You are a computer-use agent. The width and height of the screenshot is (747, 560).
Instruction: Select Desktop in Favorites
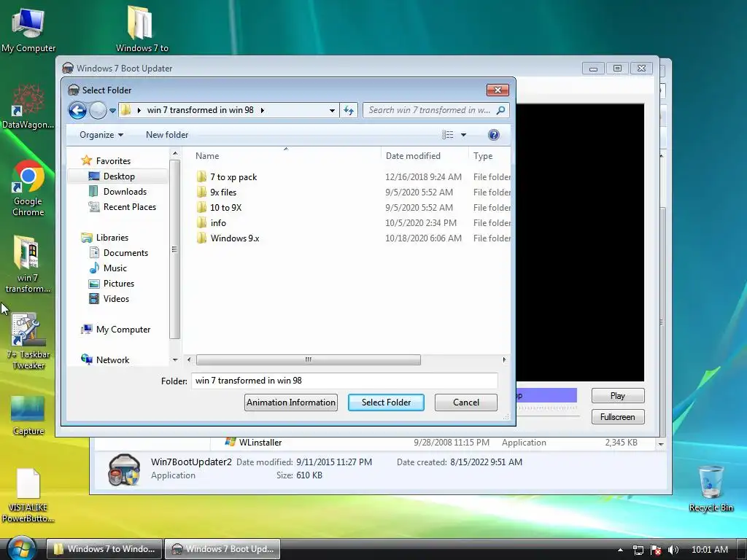tap(119, 176)
